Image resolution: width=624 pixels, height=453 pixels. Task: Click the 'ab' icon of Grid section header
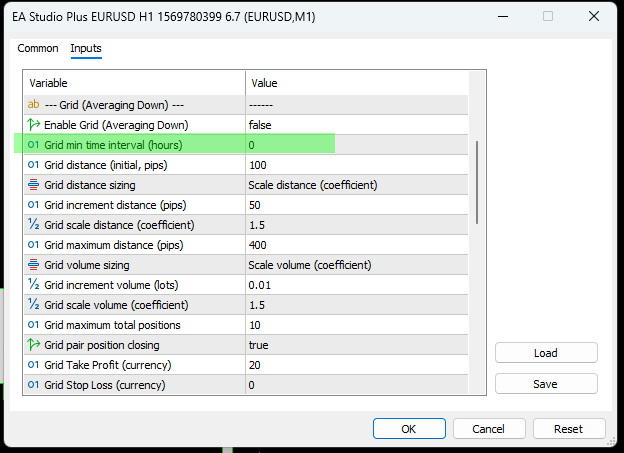tap(33, 104)
